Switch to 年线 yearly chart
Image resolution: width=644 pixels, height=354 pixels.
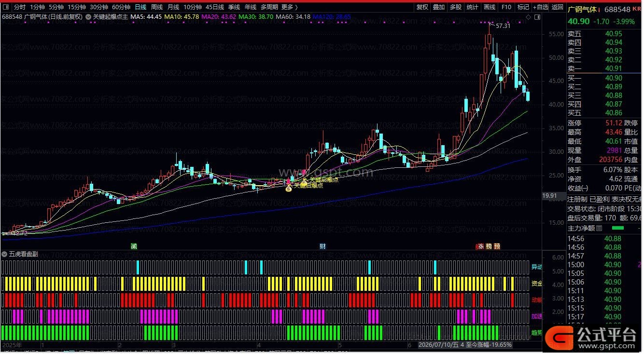tap(251, 7)
